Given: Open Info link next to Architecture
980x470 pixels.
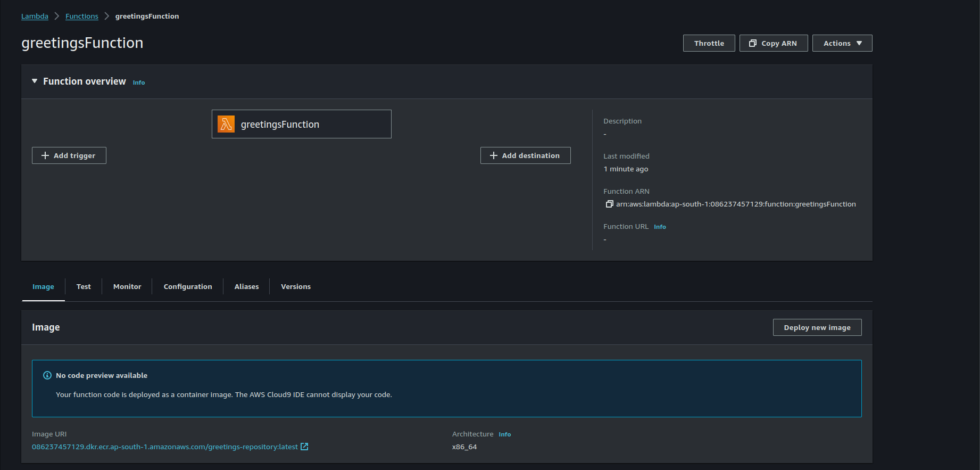Looking at the screenshot, I should (505, 434).
